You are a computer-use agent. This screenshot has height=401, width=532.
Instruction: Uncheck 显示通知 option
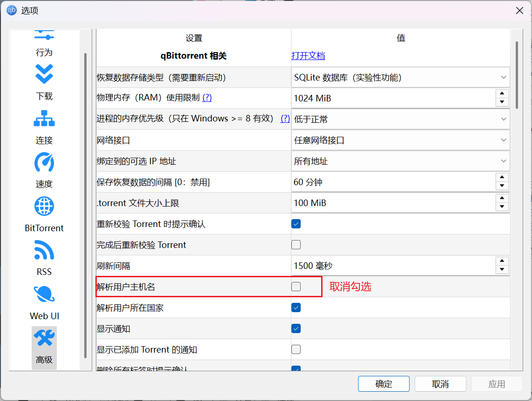[x=296, y=328]
